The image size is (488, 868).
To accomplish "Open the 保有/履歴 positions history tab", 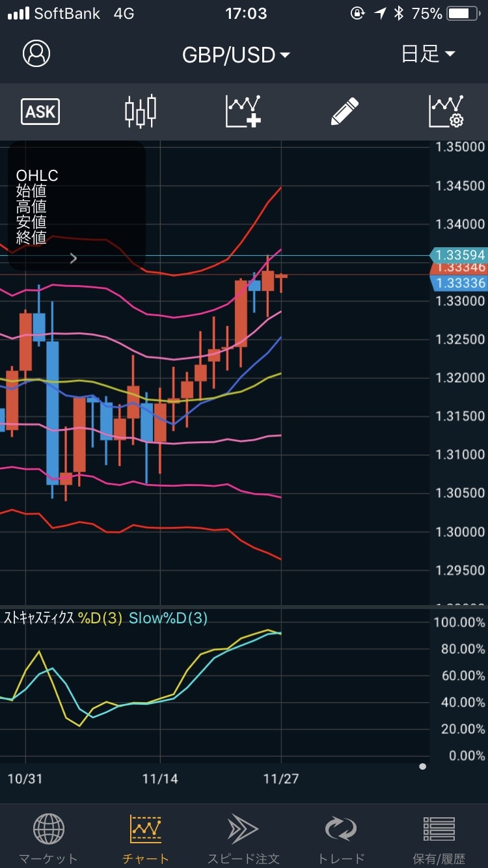I will [x=439, y=839].
